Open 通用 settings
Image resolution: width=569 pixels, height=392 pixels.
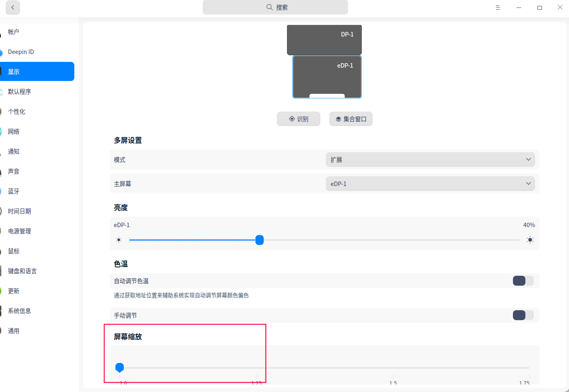click(x=37, y=331)
